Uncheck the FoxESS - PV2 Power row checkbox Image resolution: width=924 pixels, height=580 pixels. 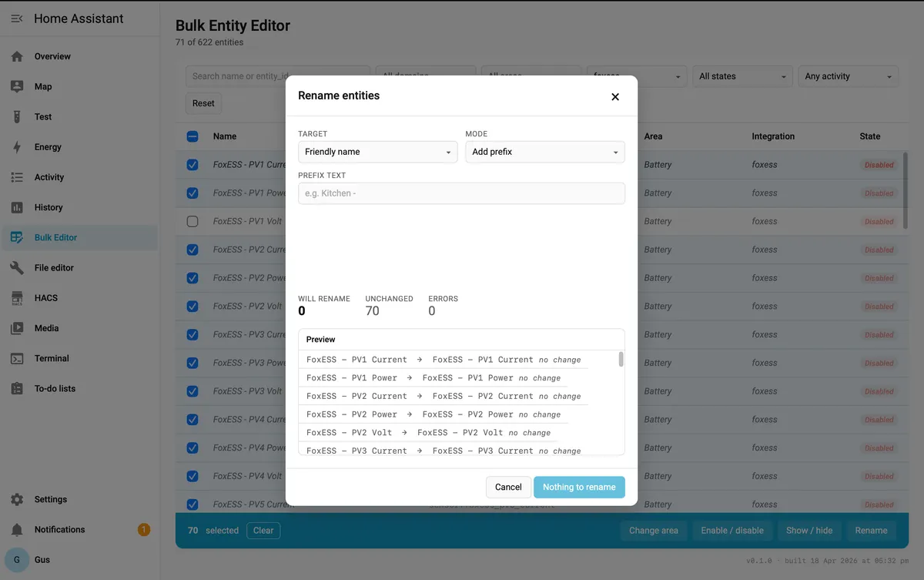(x=192, y=278)
